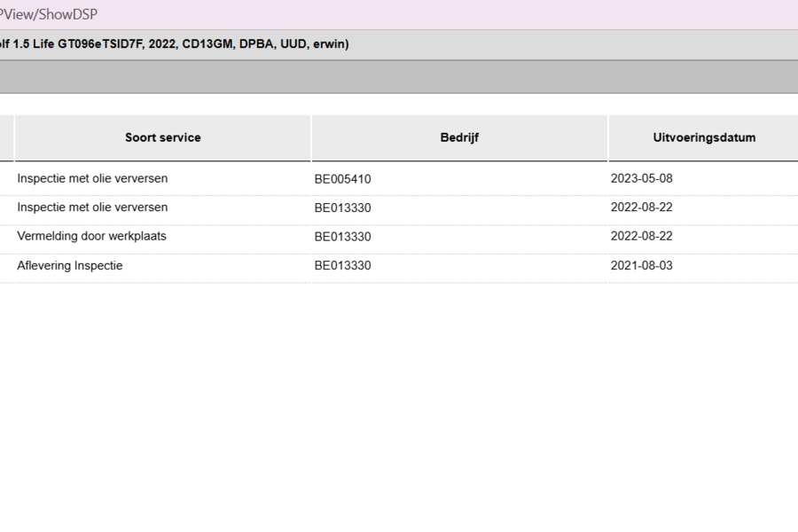This screenshot has height=532, width=798.
Task: Click BE013330 beside date 2022-08-22 inspection row
Action: 342,207
